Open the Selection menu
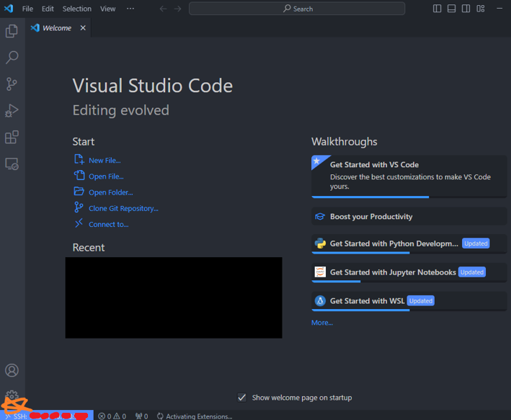The width and height of the screenshot is (511, 420). tap(77, 9)
